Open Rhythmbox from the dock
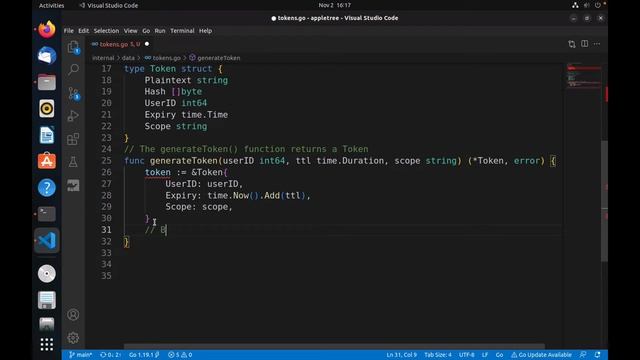 47,109
